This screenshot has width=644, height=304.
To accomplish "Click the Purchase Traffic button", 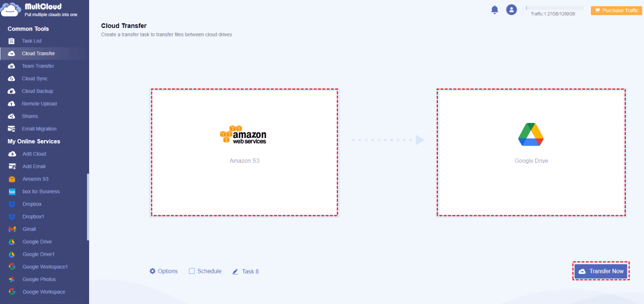I will [616, 10].
